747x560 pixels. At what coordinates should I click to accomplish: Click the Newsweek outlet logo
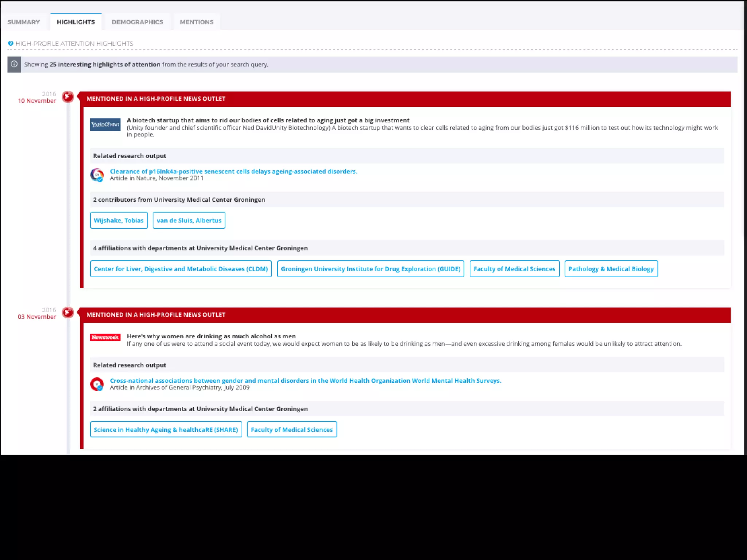tap(105, 337)
